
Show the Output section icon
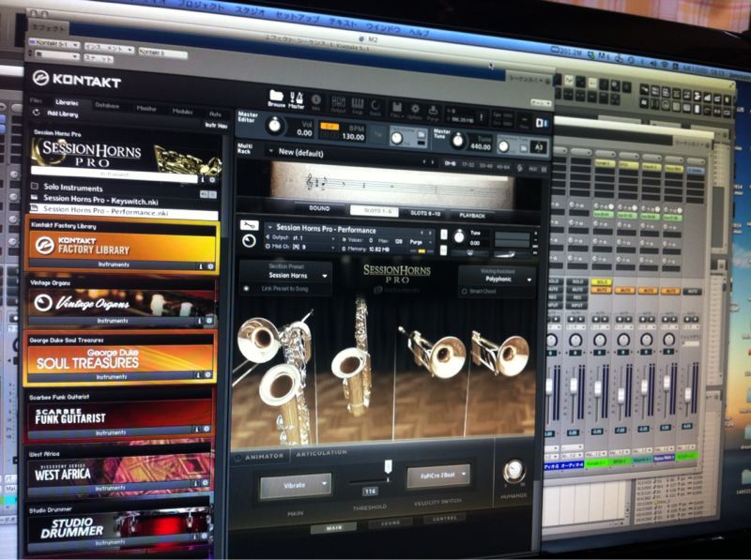click(338, 103)
